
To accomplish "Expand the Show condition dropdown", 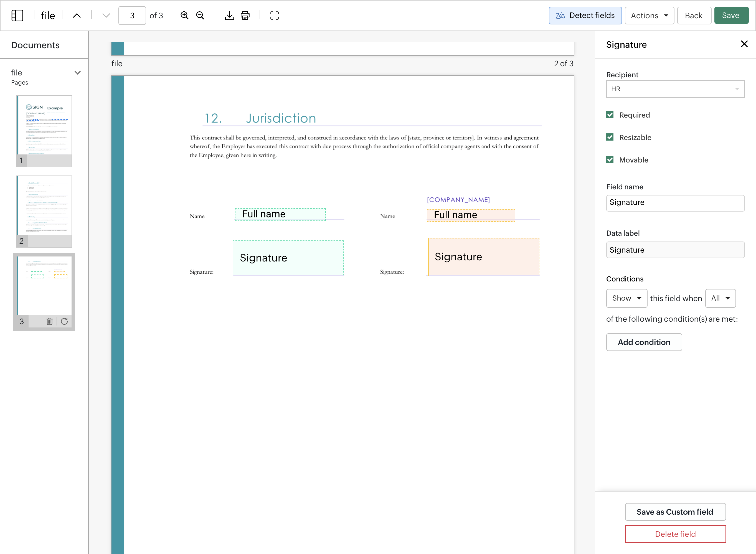I will tap(626, 298).
